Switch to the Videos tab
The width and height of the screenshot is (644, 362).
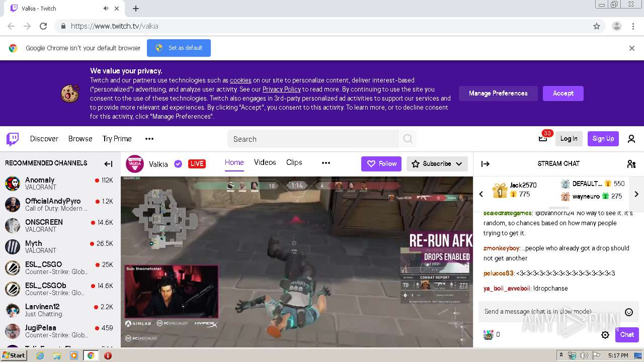[265, 162]
